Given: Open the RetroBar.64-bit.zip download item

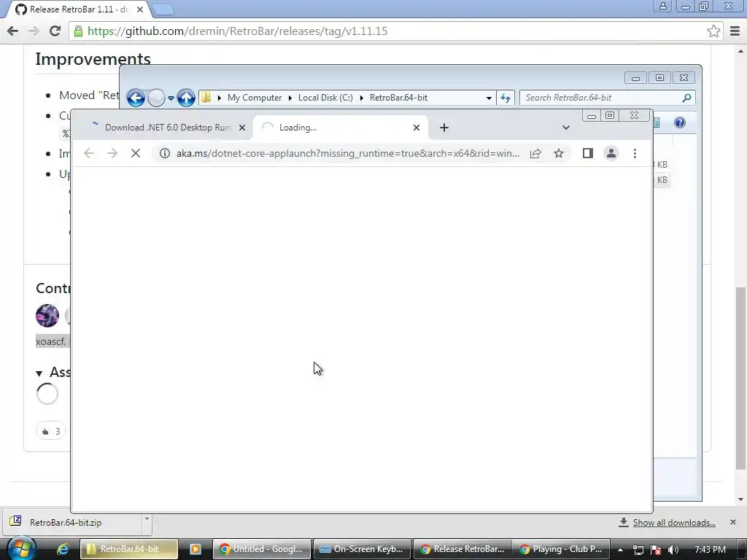Looking at the screenshot, I should [73, 523].
